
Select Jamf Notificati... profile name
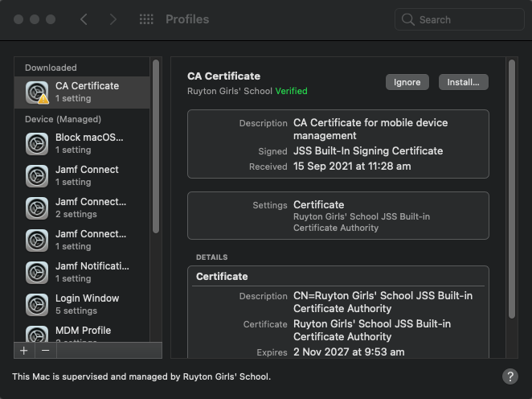[x=92, y=266]
